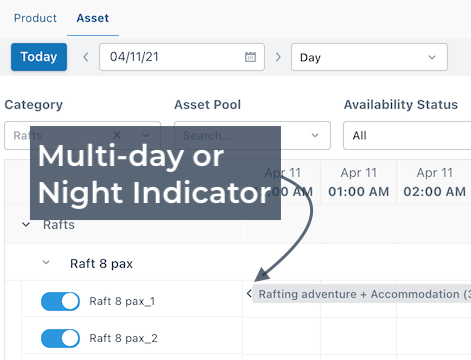471x360 pixels.
Task: Switch to the Product tab
Action: click(x=35, y=18)
